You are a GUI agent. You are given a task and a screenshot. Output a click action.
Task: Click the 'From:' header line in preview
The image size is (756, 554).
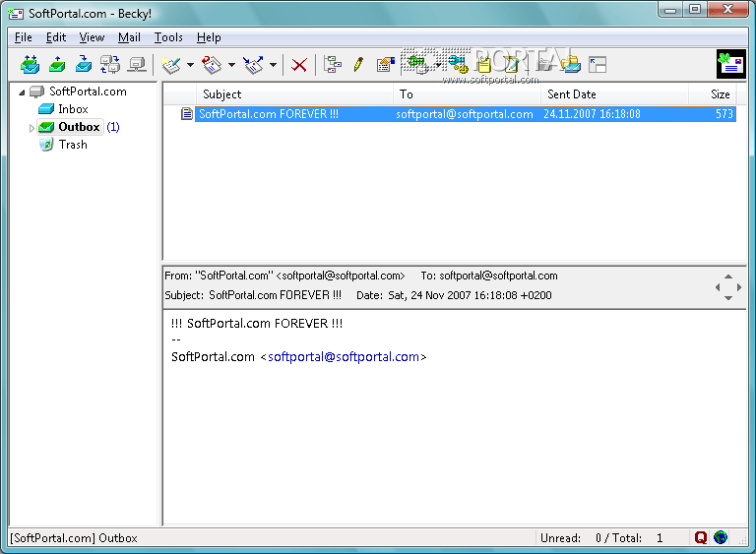pyautogui.click(x=284, y=276)
